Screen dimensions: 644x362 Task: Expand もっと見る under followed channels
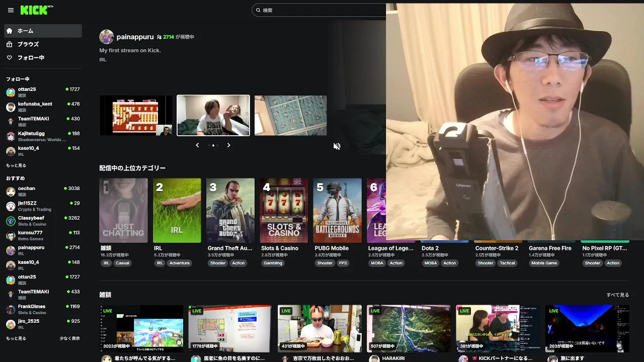(16, 165)
